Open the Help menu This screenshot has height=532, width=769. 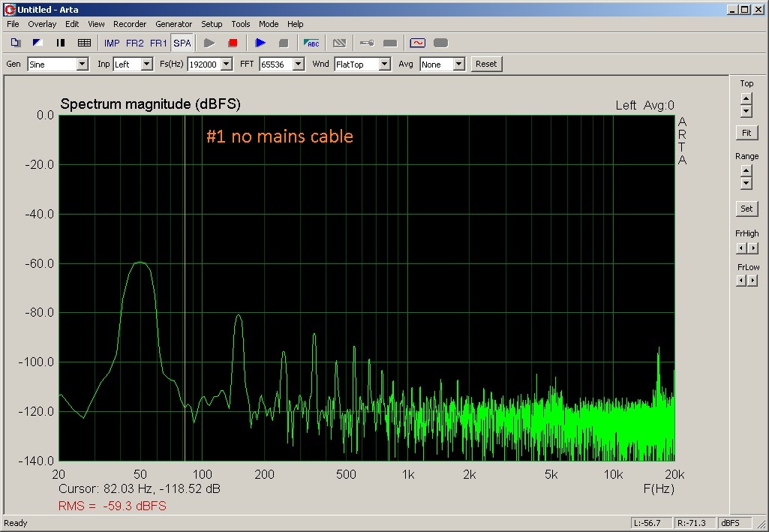click(x=296, y=24)
